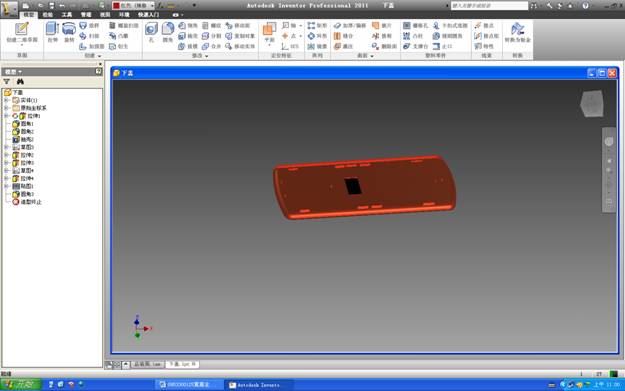Select the Circular Pattern (环形) tool
625x391 pixels.
[x=317, y=36]
